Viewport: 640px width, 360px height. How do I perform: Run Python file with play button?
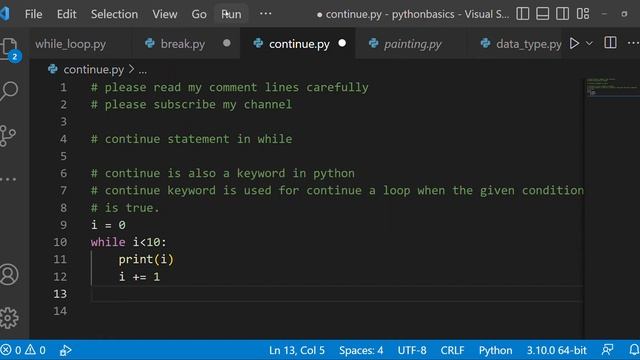tap(574, 43)
